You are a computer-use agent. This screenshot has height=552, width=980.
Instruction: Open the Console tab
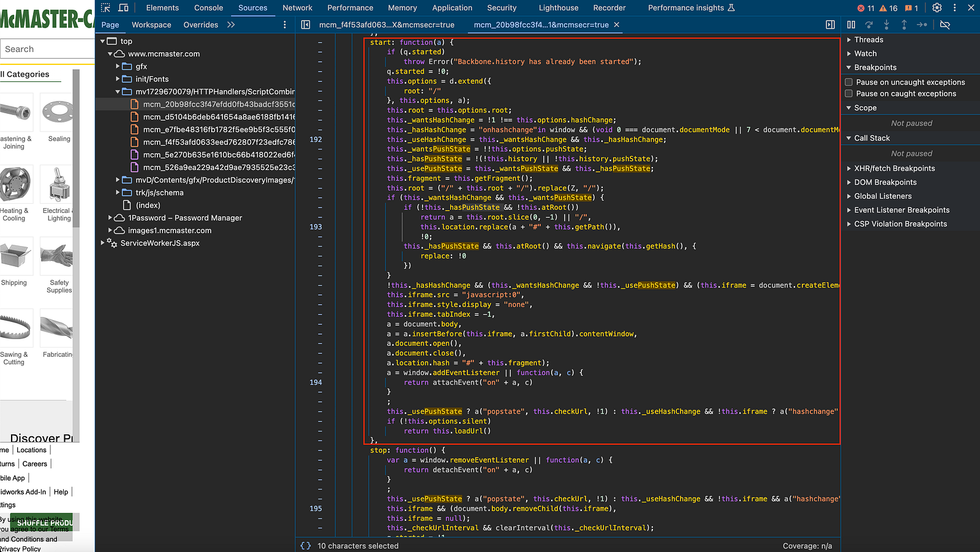click(x=208, y=8)
